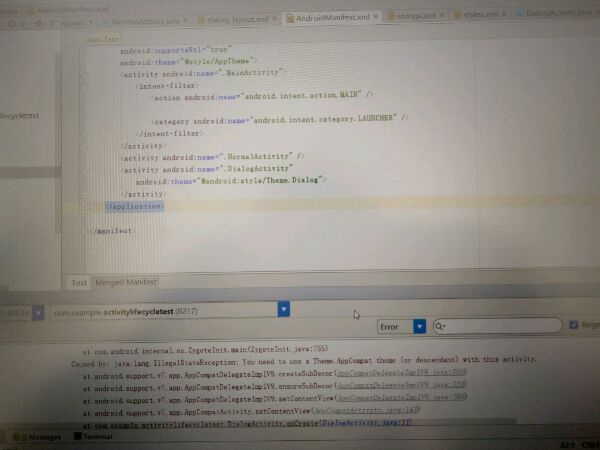
Task: Open the DialogActivity.java editor tab
Action: pos(558,13)
